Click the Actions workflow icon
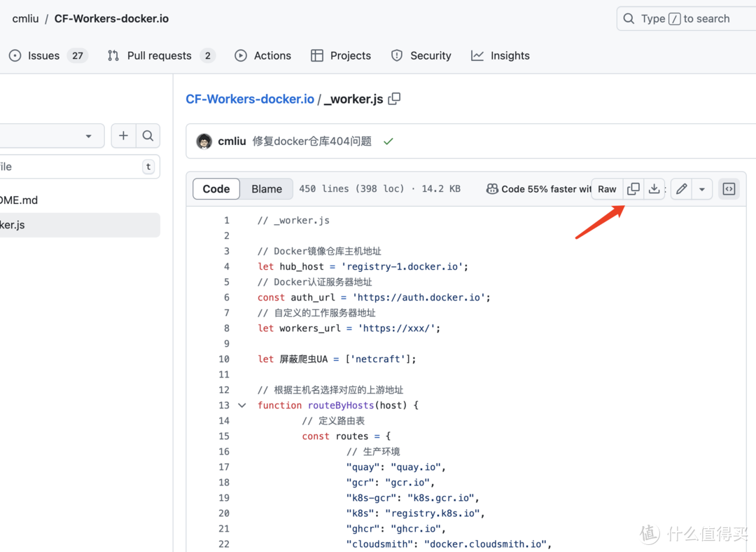 coord(240,55)
